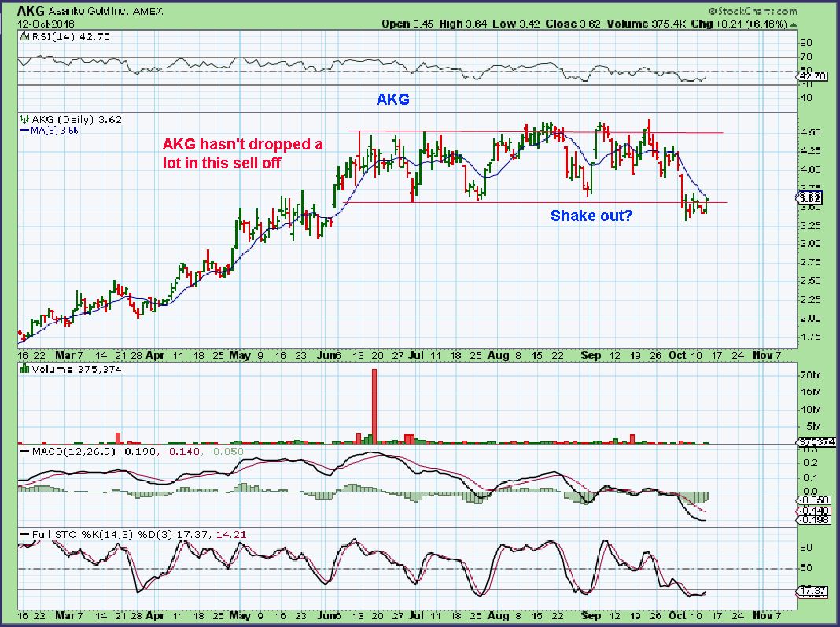Viewport: 840px width, 627px height.
Task: Click the boxed 17.37 stochastic value tag
Action: click(x=812, y=591)
